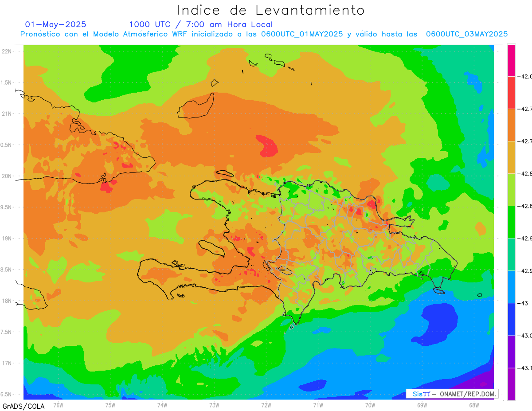
Task: Click the 69W longitude label
Action: click(x=422, y=404)
